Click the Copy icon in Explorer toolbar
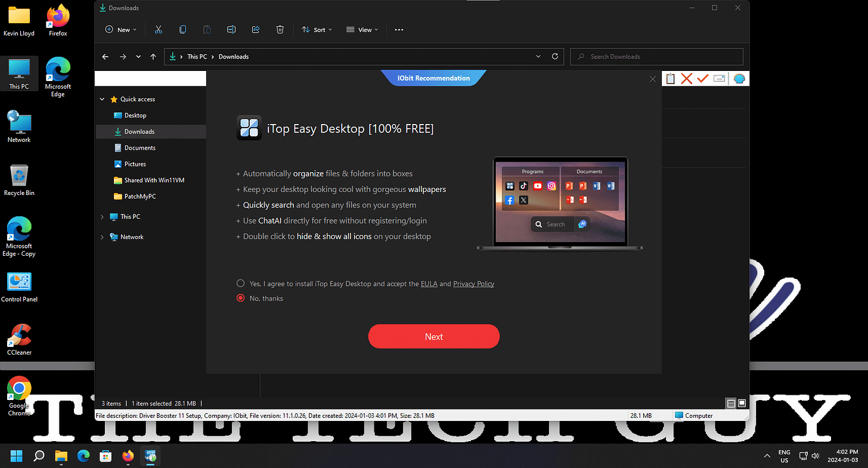The width and height of the screenshot is (868, 468). pos(183,30)
